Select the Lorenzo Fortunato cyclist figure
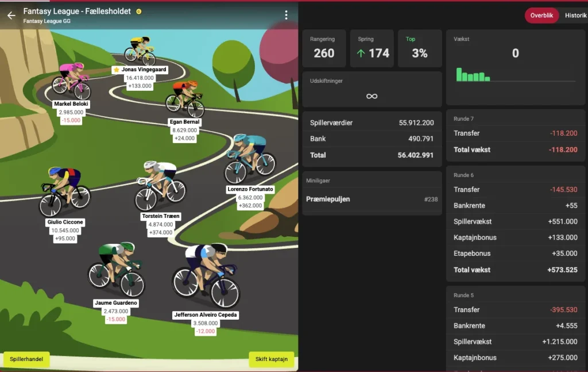The width and height of the screenshot is (588, 372). [250, 159]
